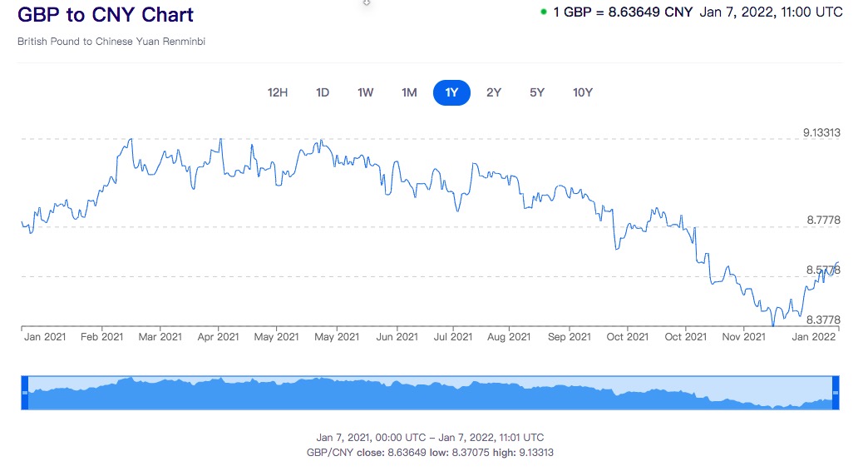Screen dimensions: 868x476
Task: Choose the 1M chart range
Action: (409, 92)
